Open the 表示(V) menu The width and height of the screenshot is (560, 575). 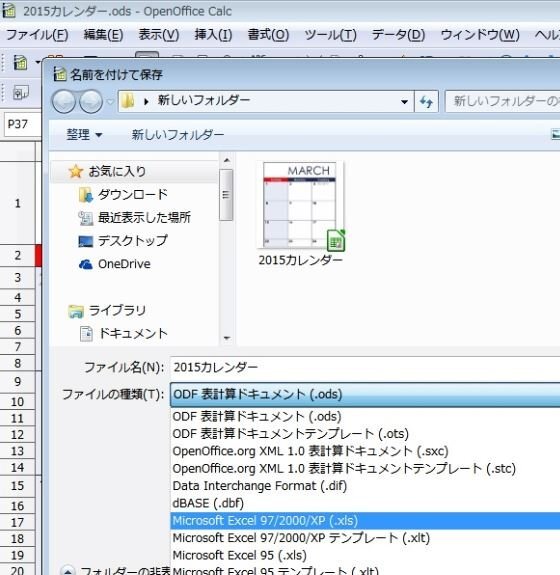click(x=159, y=35)
